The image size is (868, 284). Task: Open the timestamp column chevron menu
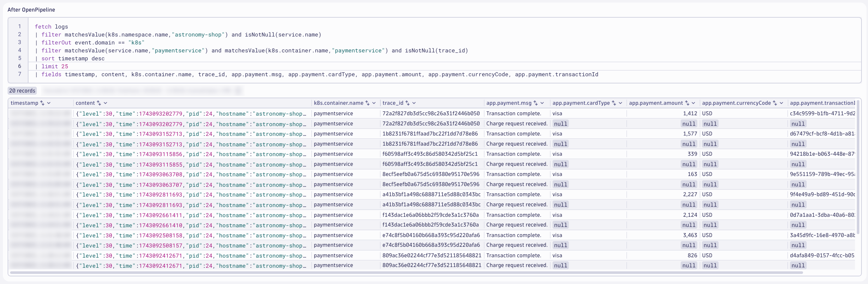tap(49, 103)
